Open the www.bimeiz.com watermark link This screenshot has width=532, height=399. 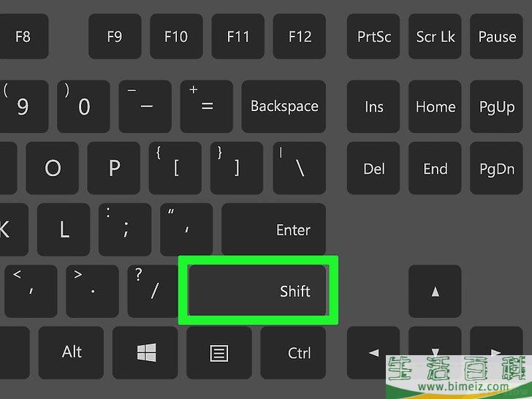(463, 387)
